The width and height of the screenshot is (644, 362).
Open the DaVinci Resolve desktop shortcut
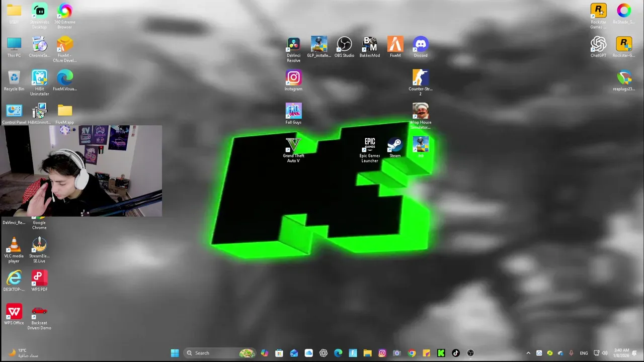pos(293,49)
